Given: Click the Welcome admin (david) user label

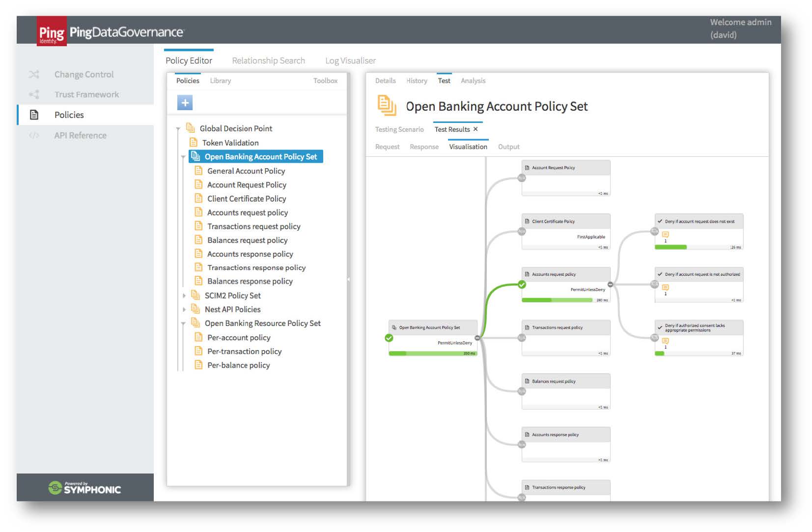Looking at the screenshot, I should point(740,29).
